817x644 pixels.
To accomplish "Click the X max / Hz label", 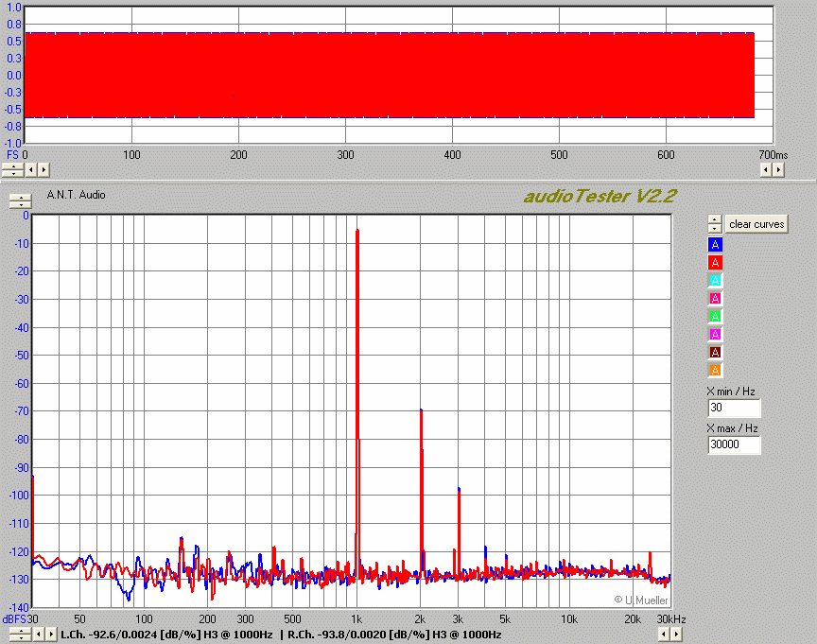I will (x=732, y=428).
